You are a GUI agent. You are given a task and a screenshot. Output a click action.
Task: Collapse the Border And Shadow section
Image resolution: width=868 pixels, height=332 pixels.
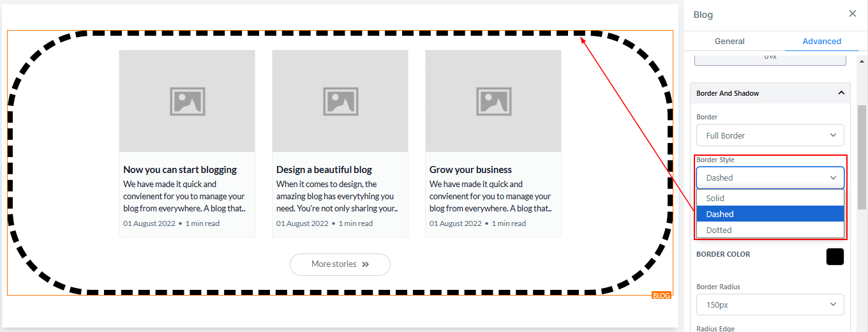coord(841,93)
